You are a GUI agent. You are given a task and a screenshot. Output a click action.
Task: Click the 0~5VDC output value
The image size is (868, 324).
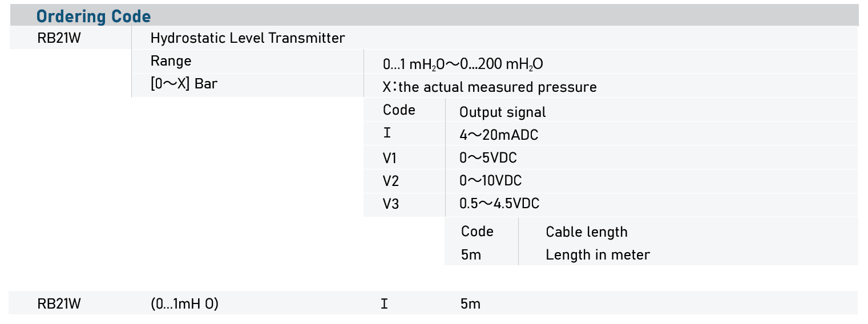[x=488, y=158]
